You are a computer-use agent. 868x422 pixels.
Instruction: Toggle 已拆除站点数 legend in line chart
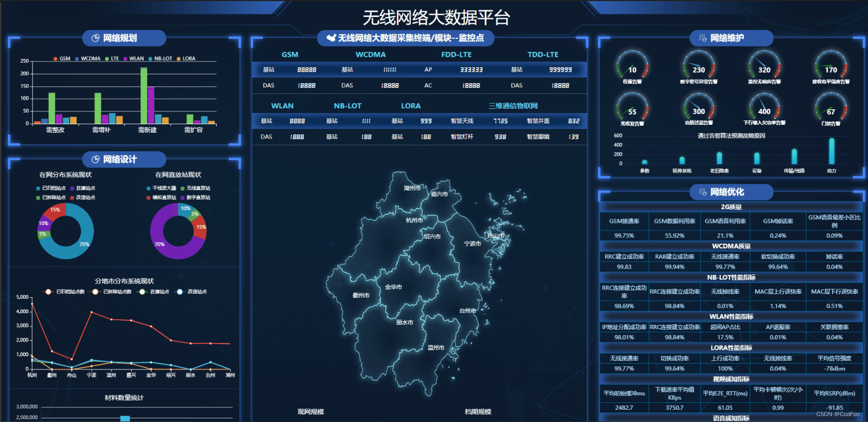(x=112, y=291)
